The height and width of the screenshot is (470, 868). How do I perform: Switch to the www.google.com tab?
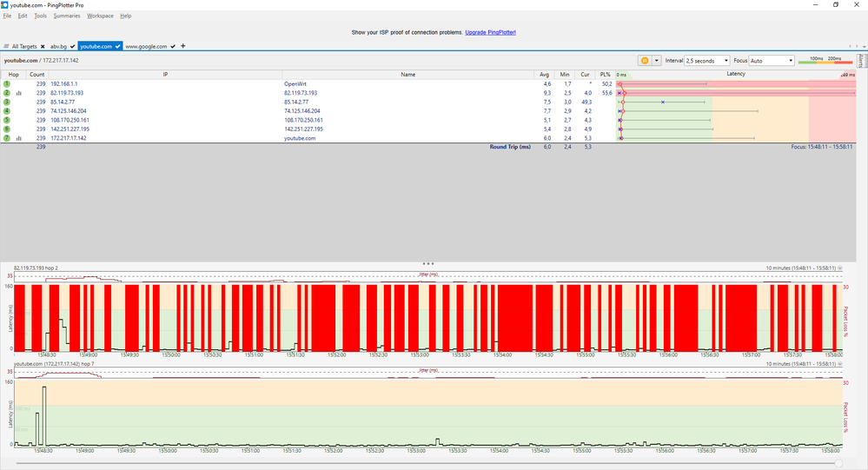click(146, 46)
